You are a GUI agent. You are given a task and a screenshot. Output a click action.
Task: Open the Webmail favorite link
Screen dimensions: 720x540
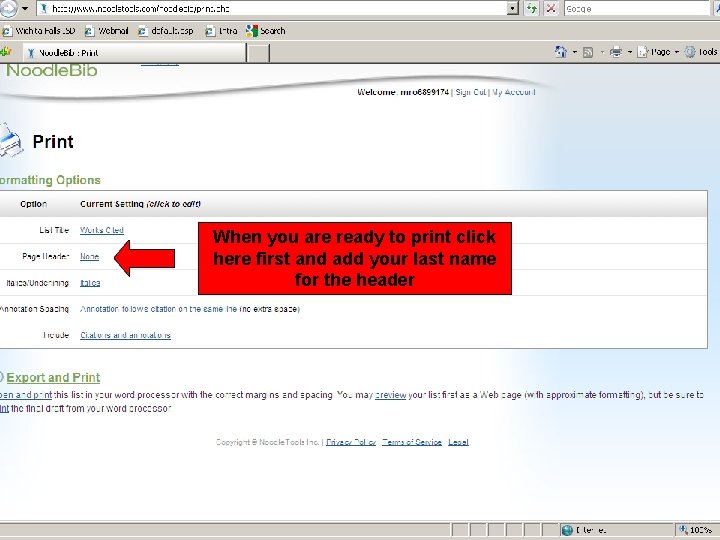coord(107,31)
